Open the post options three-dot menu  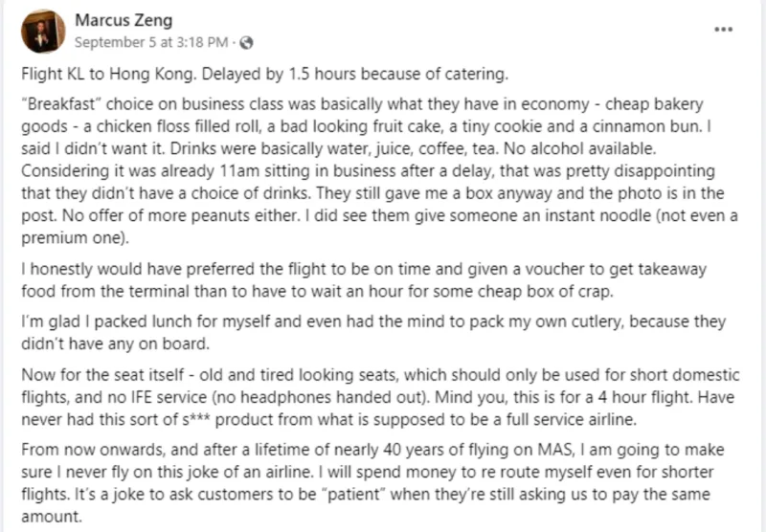coord(723,29)
